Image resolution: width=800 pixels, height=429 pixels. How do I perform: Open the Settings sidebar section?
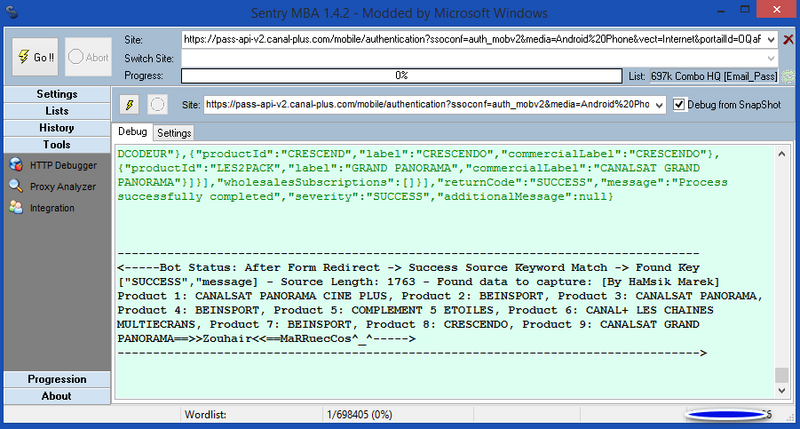(57, 94)
